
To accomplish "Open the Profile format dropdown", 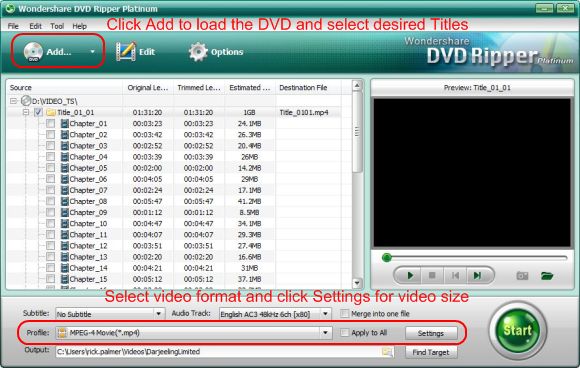I will pos(325,333).
